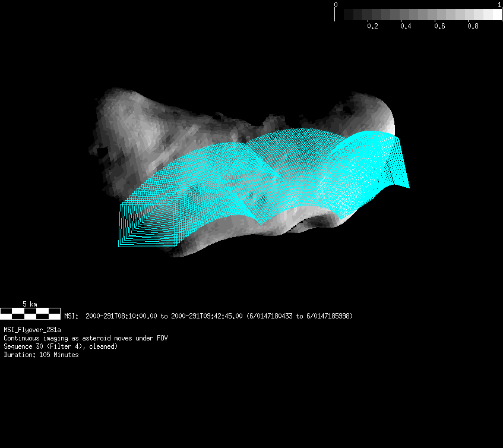Image resolution: width=503 pixels, height=448 pixels.
Task: Click the 5 km scale label
Action: [30, 304]
